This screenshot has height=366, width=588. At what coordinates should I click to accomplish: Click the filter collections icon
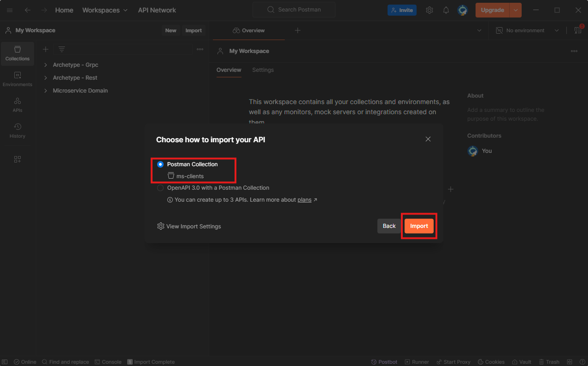62,49
